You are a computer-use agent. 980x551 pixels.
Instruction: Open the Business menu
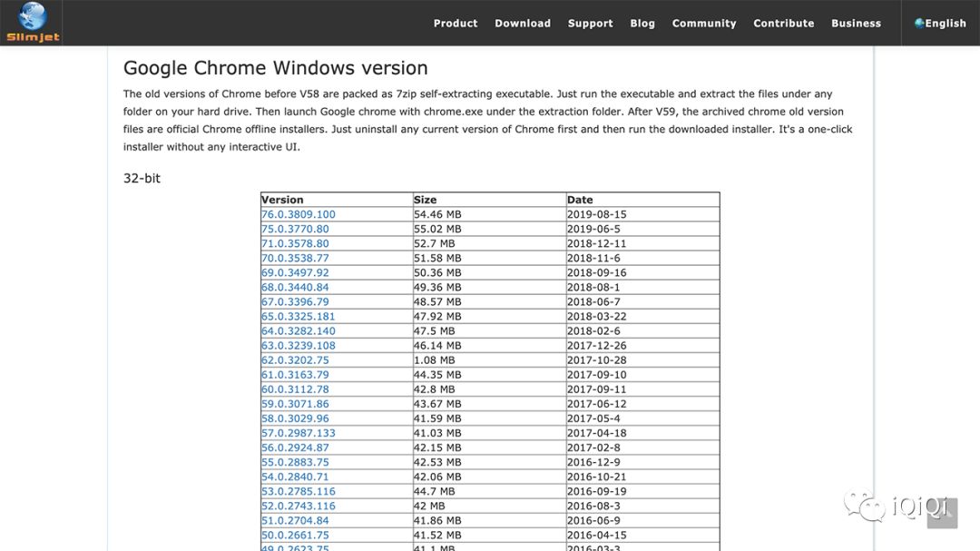pos(856,23)
